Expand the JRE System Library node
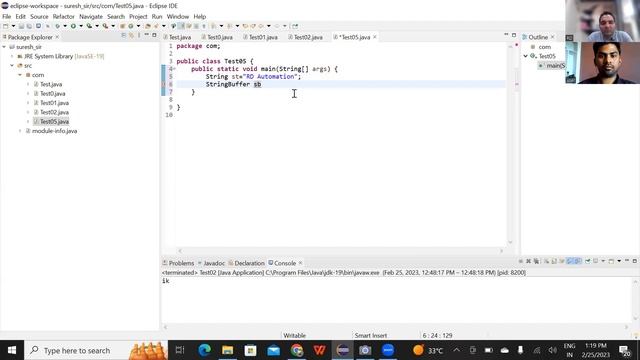Image resolution: width=640 pixels, height=360 pixels. (12, 56)
